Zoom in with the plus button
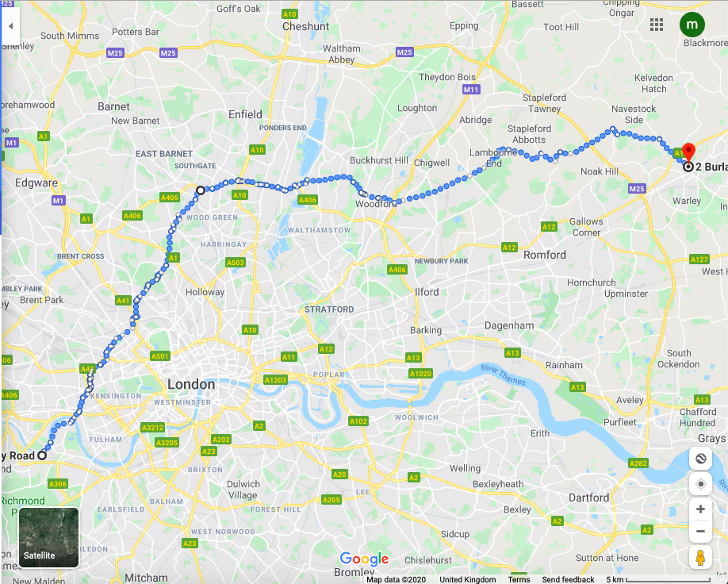728x584 pixels. [700, 509]
